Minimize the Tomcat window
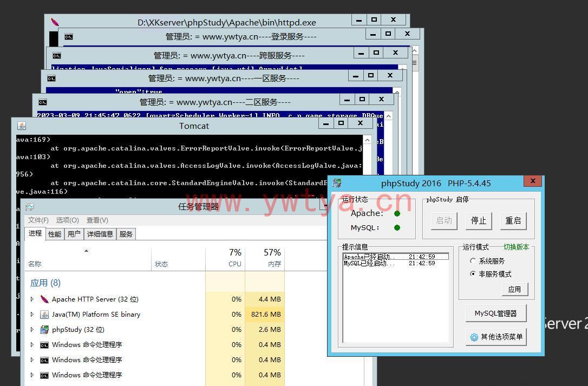This screenshot has height=386, width=588. 326,123
